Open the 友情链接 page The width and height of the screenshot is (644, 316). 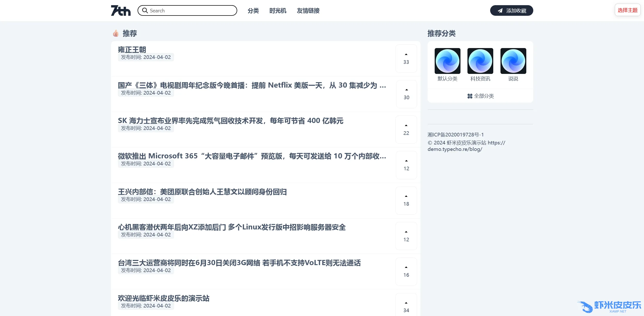pos(308,11)
